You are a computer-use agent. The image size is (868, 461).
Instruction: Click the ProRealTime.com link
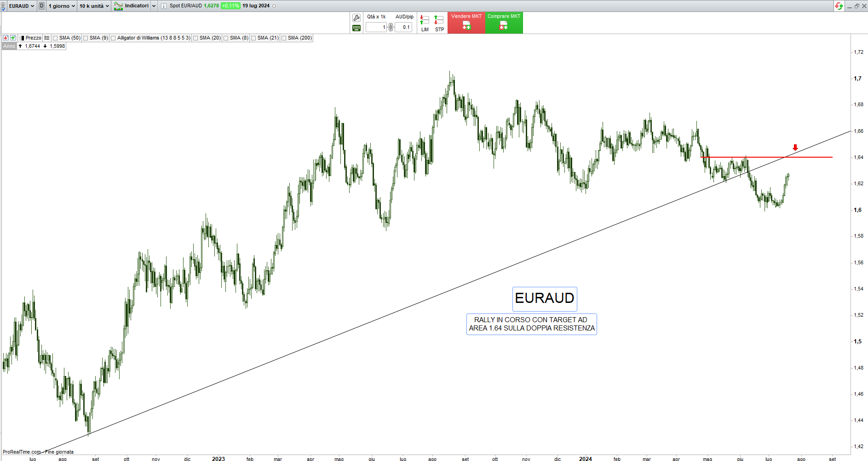pos(22,452)
